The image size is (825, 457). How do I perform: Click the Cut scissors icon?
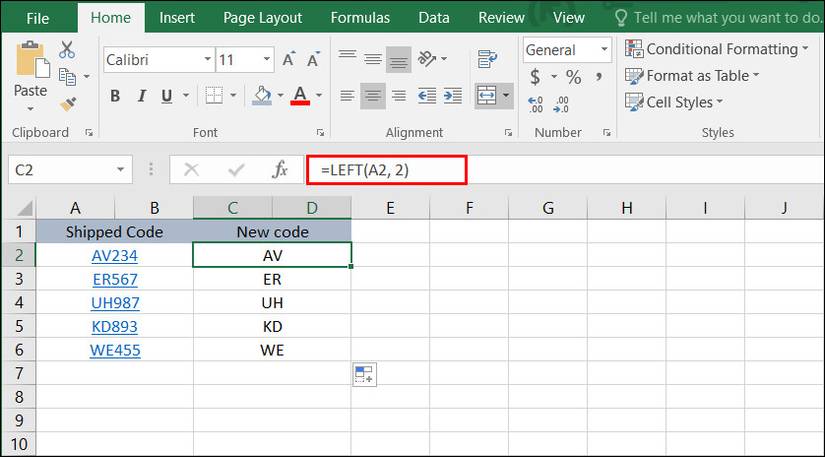(67, 50)
